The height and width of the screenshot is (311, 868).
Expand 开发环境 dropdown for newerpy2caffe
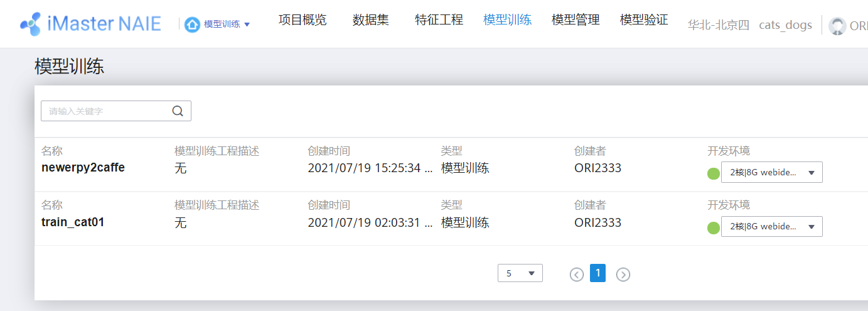[x=772, y=173]
